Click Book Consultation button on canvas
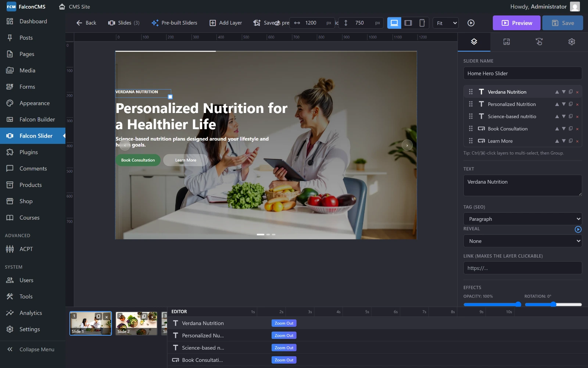This screenshot has height=368, width=588. [x=138, y=160]
